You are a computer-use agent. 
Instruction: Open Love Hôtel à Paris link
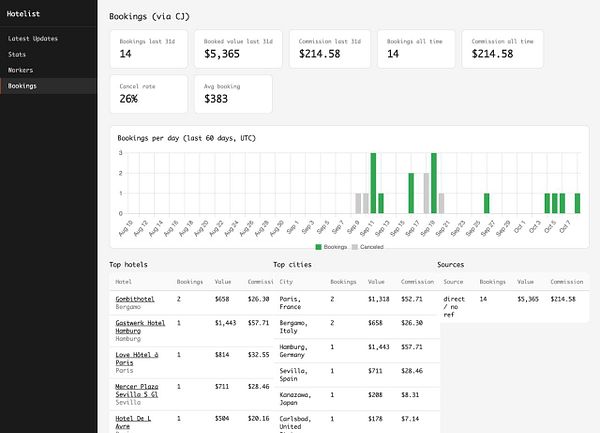coord(137,358)
